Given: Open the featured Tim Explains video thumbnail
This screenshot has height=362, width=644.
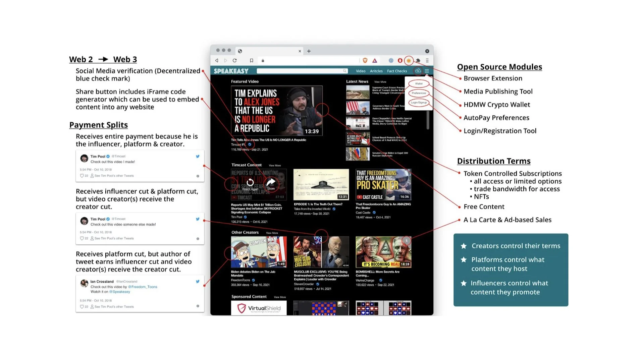Looking at the screenshot, I should click(277, 111).
